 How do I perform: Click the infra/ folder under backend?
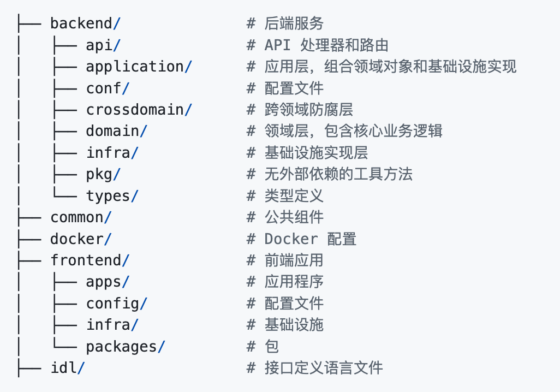click(112, 153)
